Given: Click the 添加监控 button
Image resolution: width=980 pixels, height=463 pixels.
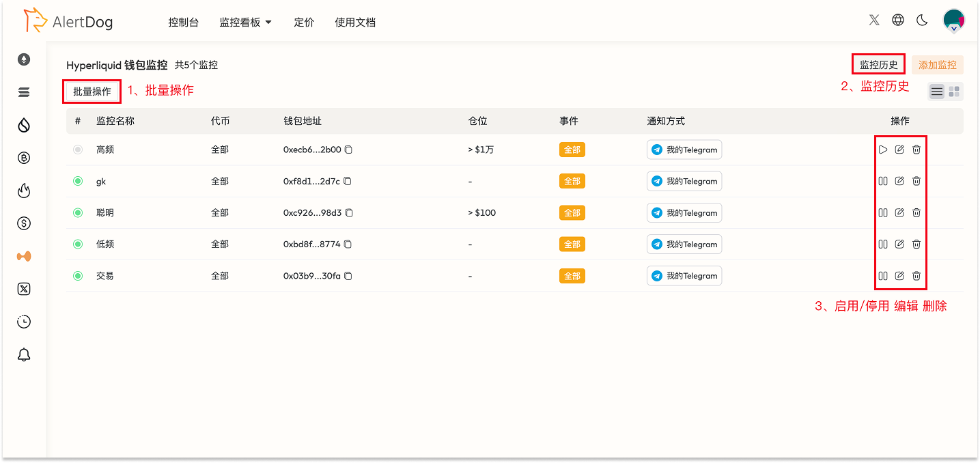Looking at the screenshot, I should [x=938, y=64].
